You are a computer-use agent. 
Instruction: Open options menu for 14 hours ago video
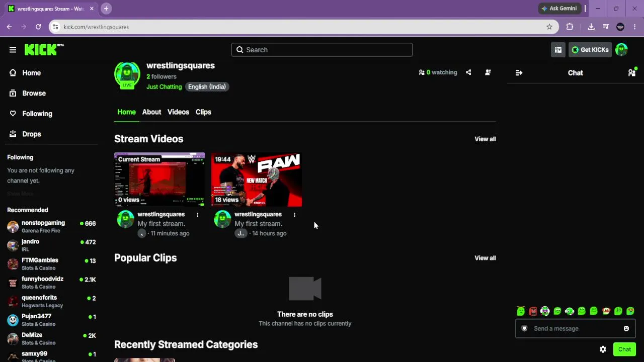coord(294,215)
